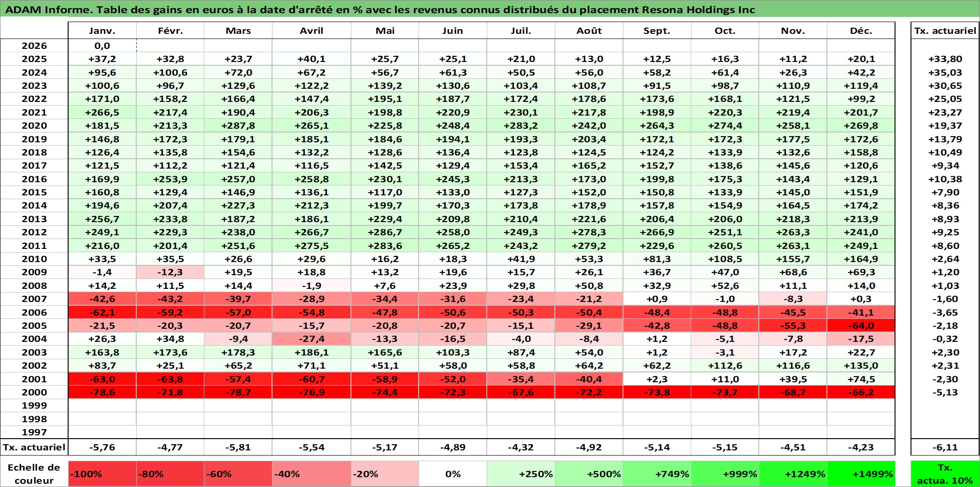
Task: Select the 'Août' column header
Action: [x=589, y=31]
